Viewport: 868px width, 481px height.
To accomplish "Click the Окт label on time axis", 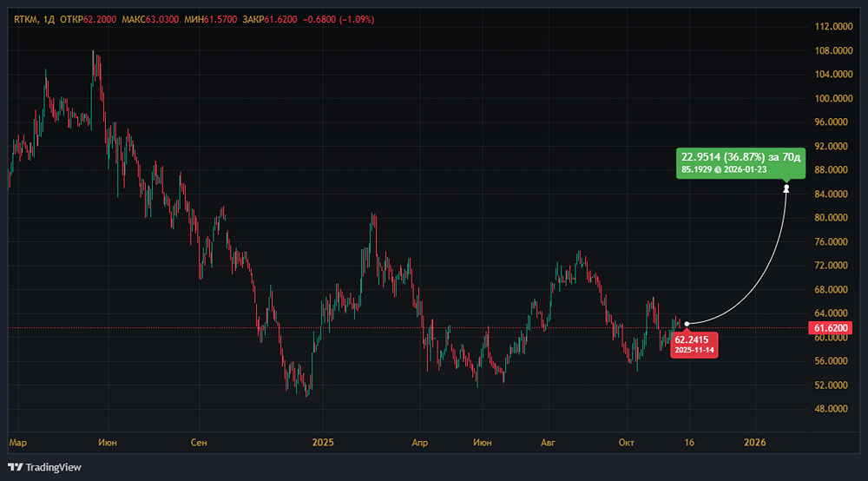I will point(627,443).
